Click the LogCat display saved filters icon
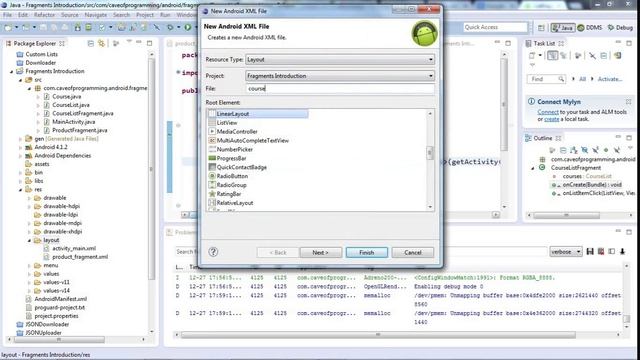This screenshot has height=360, width=640. point(611,251)
